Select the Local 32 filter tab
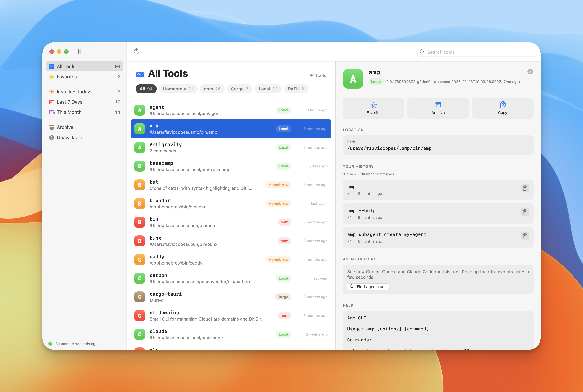The image size is (583, 392). tap(268, 89)
